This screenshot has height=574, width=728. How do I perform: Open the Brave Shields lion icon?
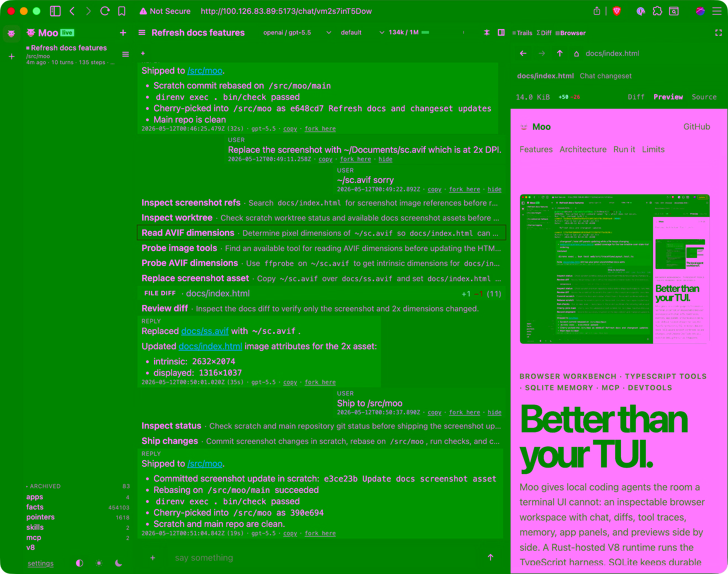617,11
